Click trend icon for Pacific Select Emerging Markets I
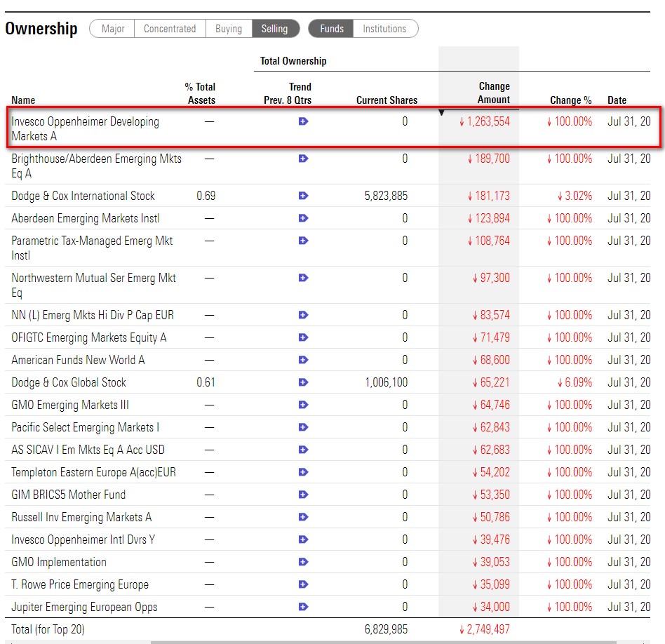The width and height of the screenshot is (665, 644). coord(303,427)
